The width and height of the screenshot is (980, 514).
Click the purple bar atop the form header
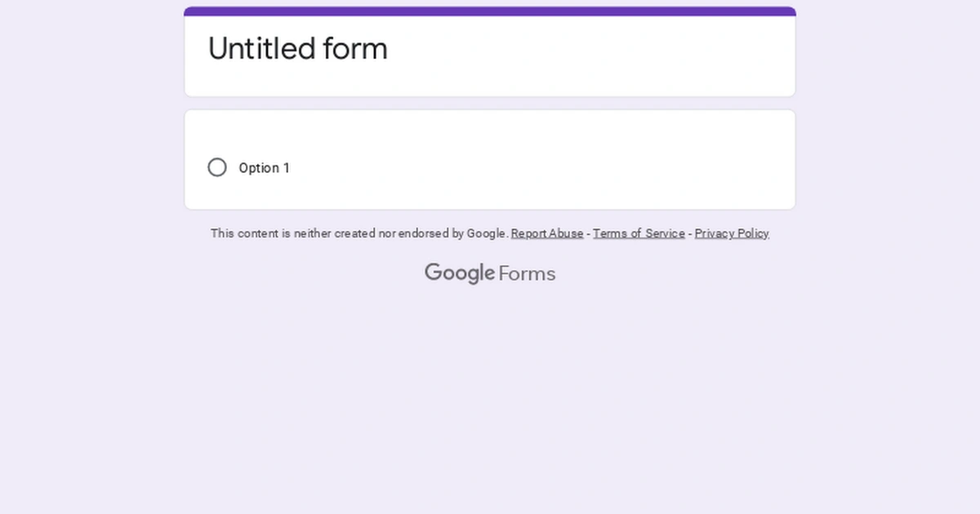(x=490, y=11)
